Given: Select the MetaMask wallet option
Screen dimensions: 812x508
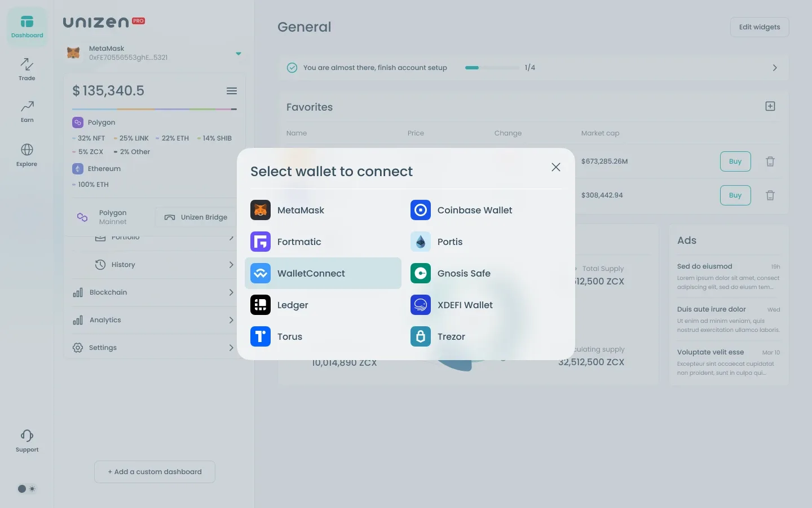Looking at the screenshot, I should [x=323, y=210].
